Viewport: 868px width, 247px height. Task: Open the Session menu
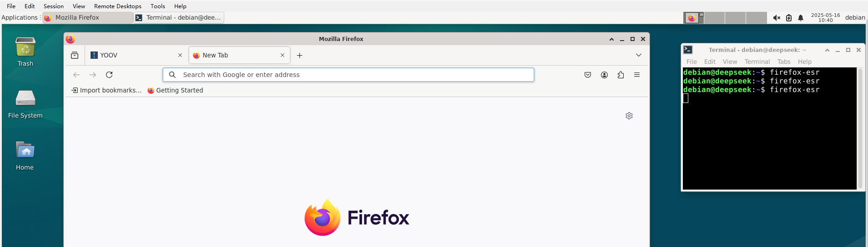coord(54,6)
